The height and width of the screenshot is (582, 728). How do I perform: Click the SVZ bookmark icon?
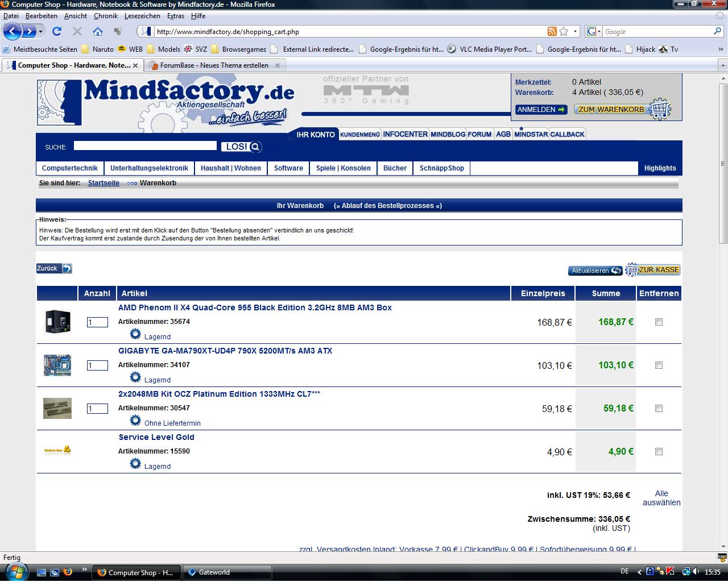click(x=188, y=49)
